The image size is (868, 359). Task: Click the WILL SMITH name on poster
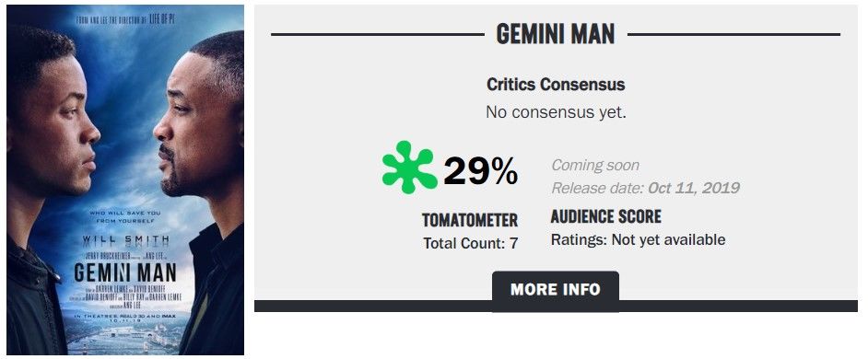(125, 240)
